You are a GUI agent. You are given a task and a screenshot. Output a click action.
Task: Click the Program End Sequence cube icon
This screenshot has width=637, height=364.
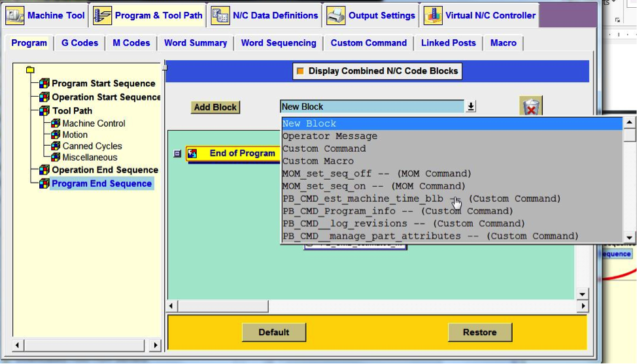coord(44,184)
